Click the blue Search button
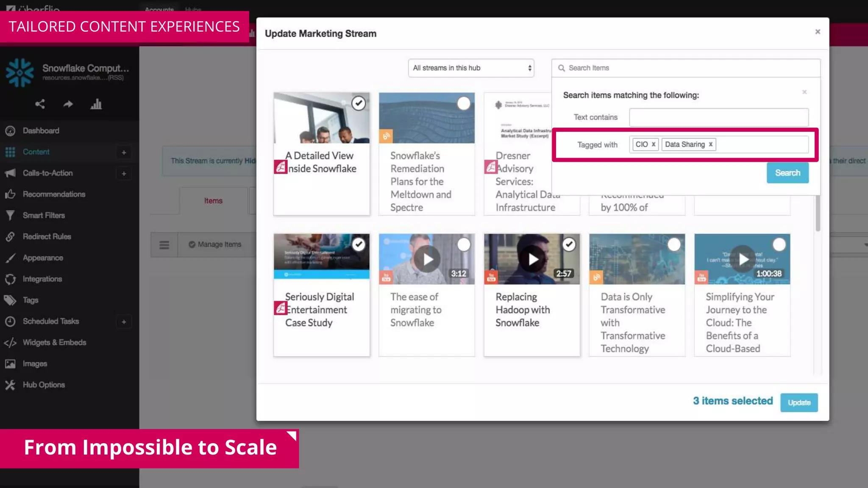 [787, 173]
